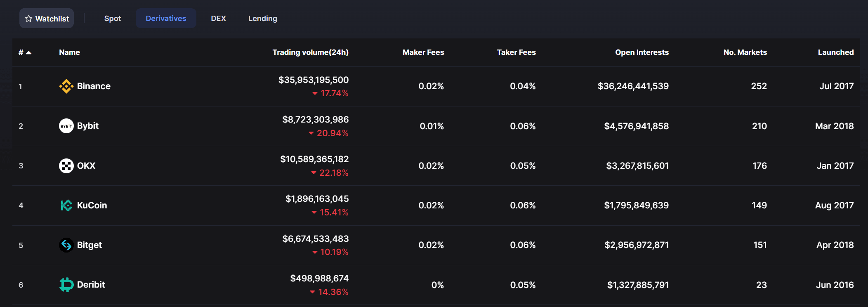This screenshot has width=868, height=307.
Task: Click KuCoin volume $1,896,163,045
Action: [x=317, y=199]
